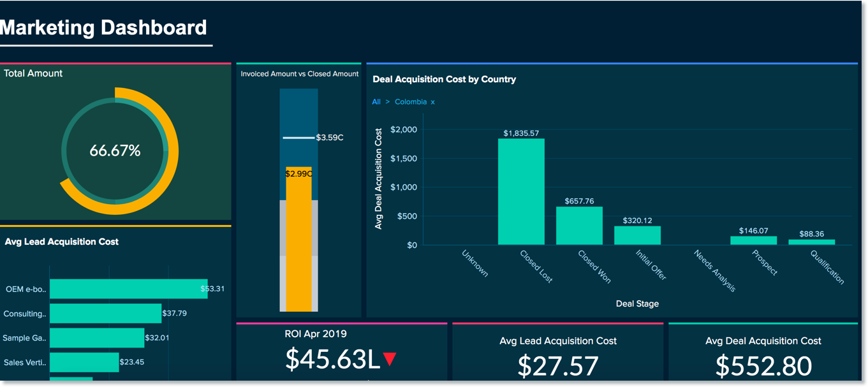Click the 'All' breadcrumb link
This screenshot has height=387, width=868.
click(x=376, y=102)
